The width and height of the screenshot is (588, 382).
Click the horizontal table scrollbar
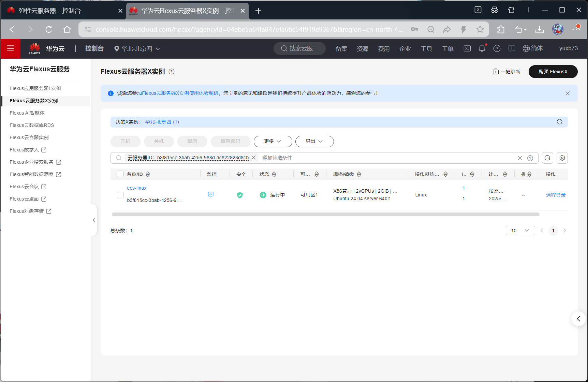[x=325, y=215]
